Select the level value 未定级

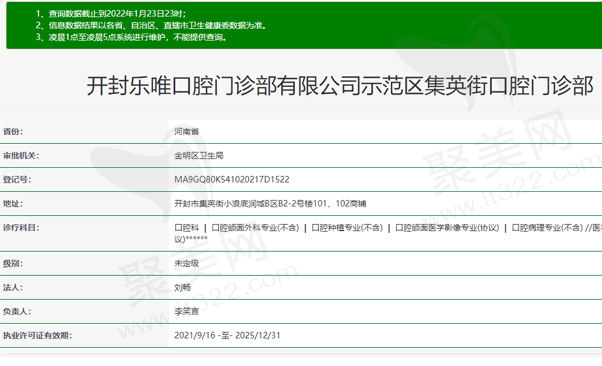pyautogui.click(x=187, y=263)
